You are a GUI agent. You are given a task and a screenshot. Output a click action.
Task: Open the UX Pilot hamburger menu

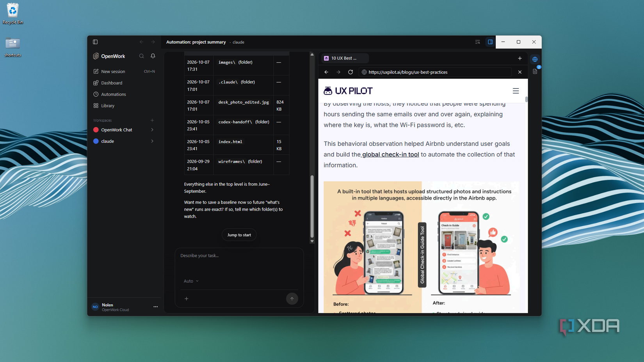516,91
